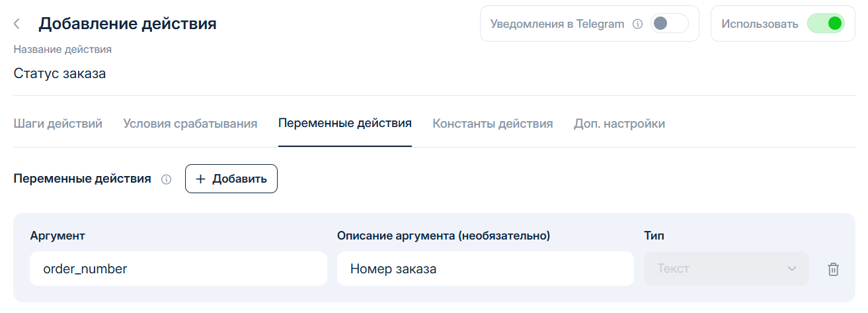Focus the description field with Номер заказа

click(485, 269)
